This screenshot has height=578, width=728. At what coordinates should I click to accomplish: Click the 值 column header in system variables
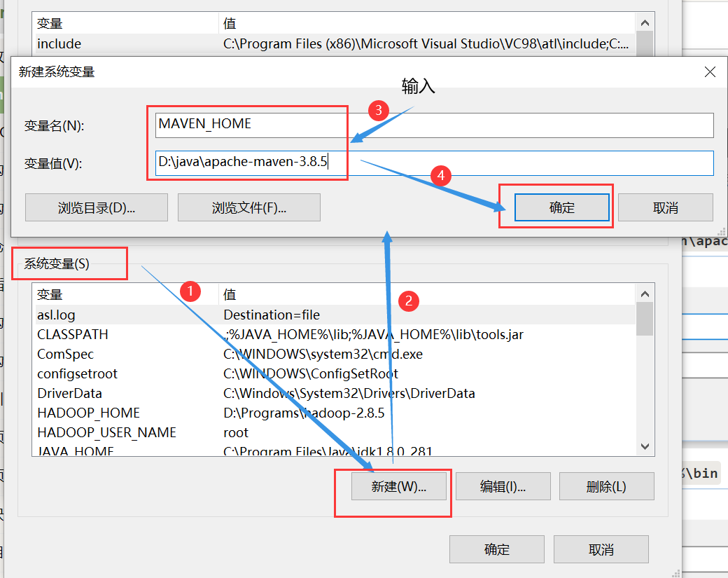point(427,294)
